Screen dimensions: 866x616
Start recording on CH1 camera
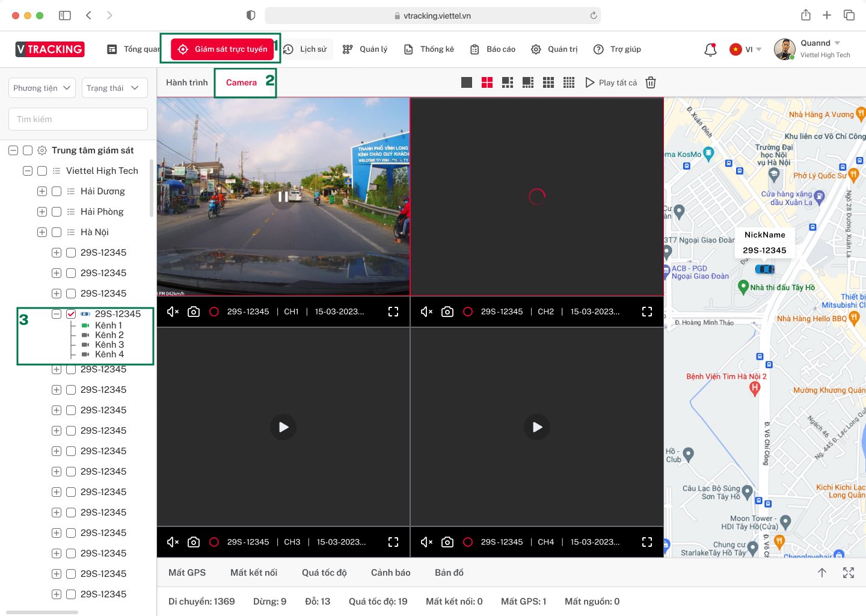(x=214, y=312)
